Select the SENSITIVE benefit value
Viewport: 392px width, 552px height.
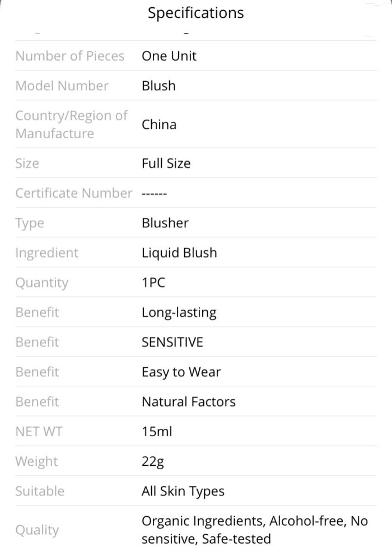click(x=172, y=342)
